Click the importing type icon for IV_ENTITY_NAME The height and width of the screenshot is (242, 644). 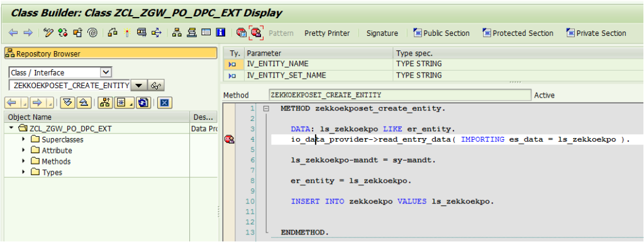233,65
